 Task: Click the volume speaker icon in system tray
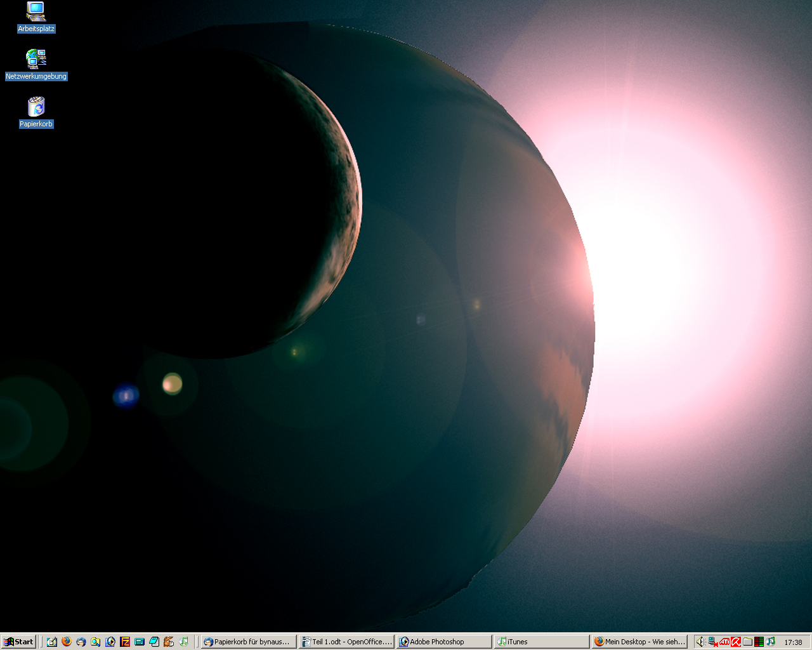point(701,642)
